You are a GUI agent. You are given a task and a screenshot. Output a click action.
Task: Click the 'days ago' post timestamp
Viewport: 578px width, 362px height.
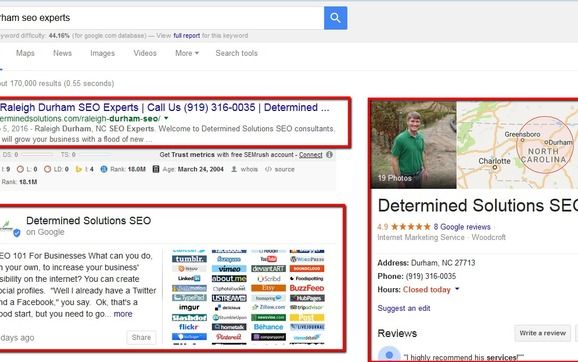(x=17, y=338)
